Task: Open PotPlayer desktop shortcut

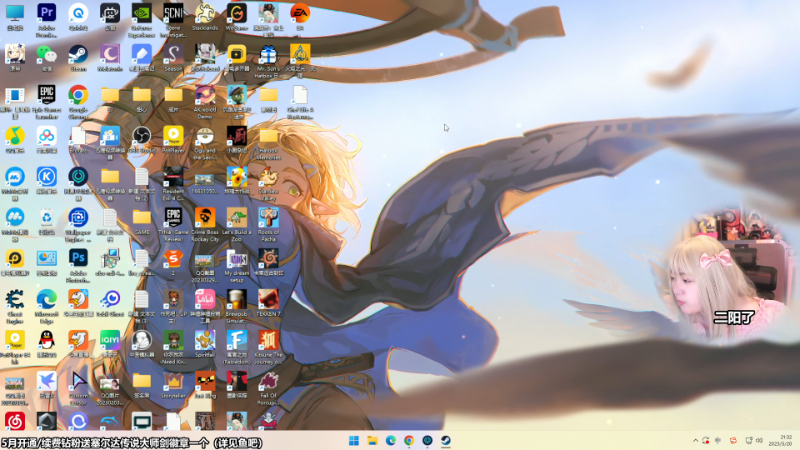Action: tap(173, 140)
